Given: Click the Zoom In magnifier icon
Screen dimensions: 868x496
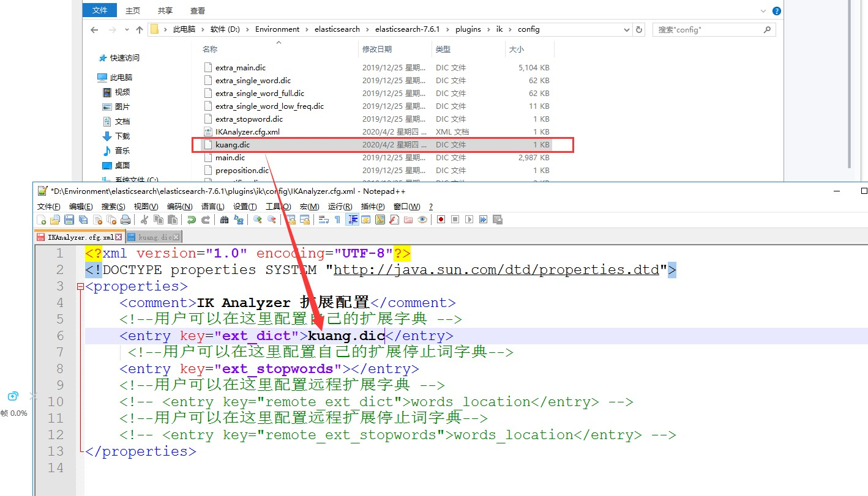Looking at the screenshot, I should 258,220.
